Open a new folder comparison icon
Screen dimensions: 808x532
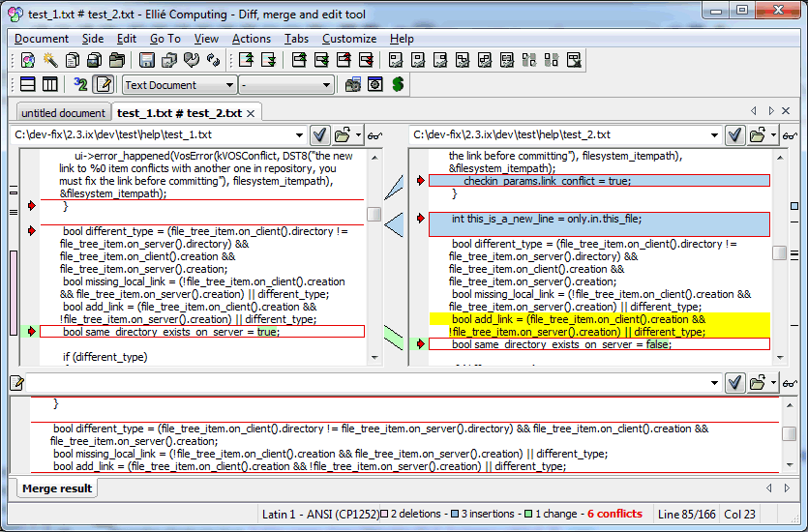pos(117,60)
